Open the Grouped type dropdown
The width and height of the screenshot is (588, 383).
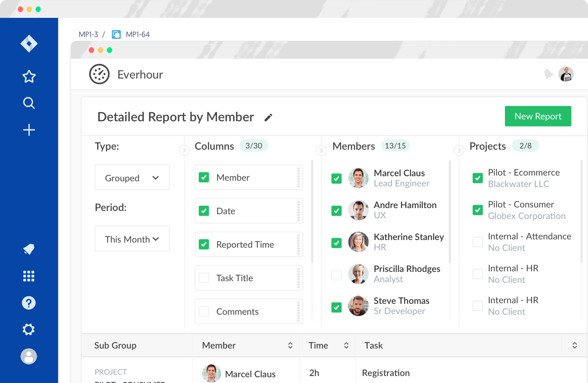coord(132,177)
